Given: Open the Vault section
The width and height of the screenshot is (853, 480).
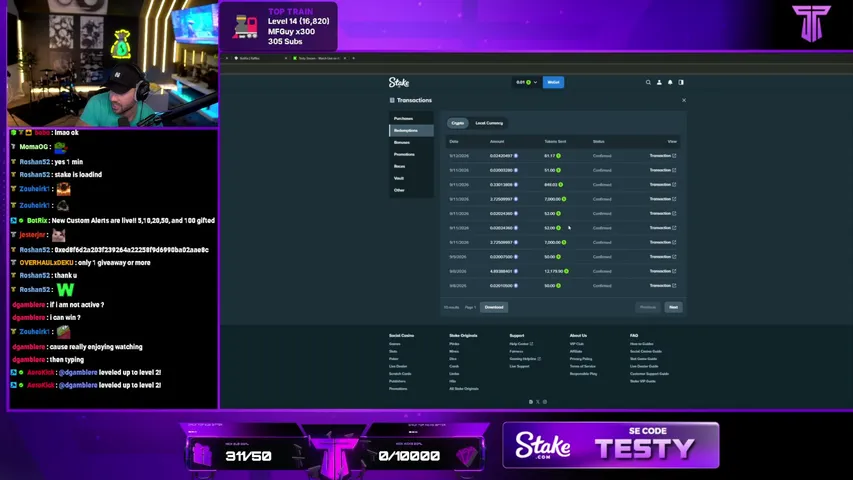Looking at the screenshot, I should tap(411, 179).
